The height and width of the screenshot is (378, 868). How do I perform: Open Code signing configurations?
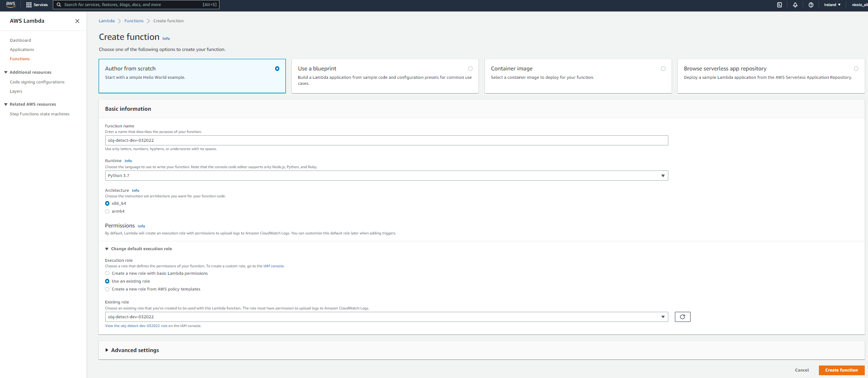(x=37, y=82)
